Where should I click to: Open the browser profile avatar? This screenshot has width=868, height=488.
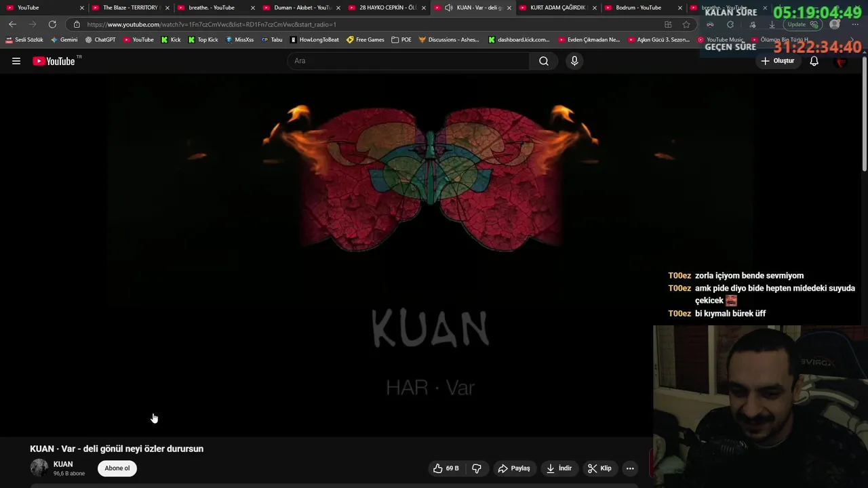coord(835,24)
